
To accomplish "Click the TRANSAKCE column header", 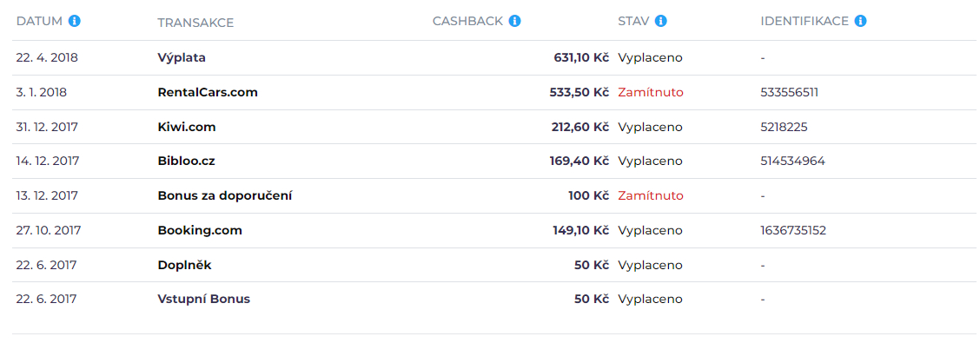I will click(x=195, y=23).
